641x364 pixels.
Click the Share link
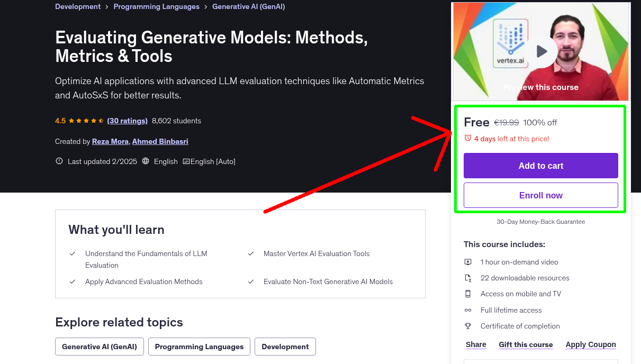476,344
